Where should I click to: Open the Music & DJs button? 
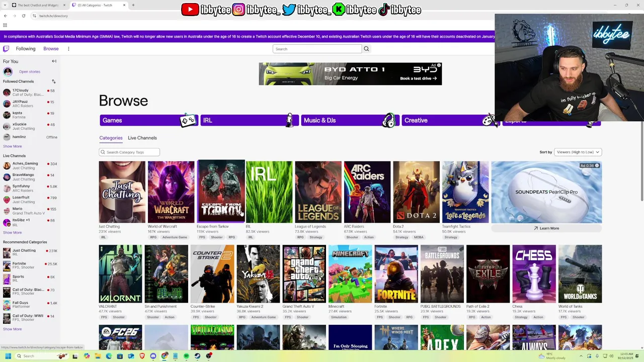[350, 120]
